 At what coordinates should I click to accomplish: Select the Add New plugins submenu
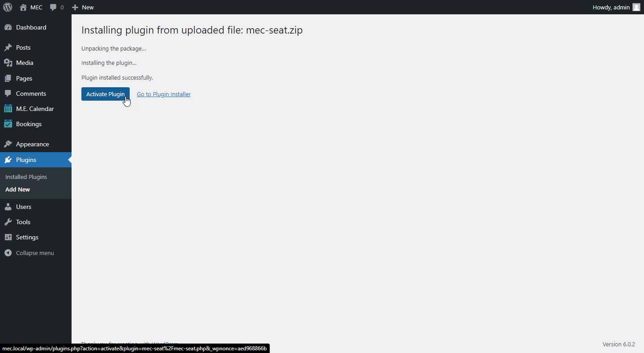pos(17,189)
